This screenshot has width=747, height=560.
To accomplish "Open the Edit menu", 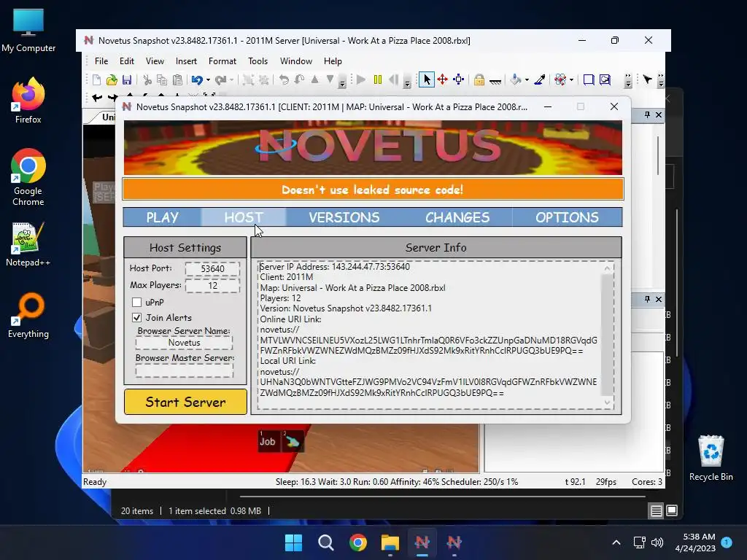I will [127, 61].
